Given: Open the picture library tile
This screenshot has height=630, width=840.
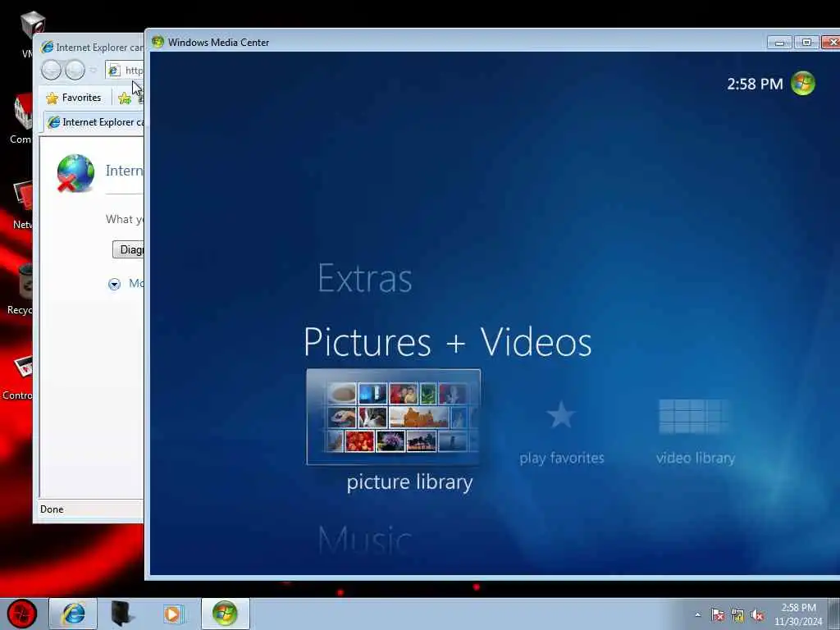Looking at the screenshot, I should coord(393,416).
